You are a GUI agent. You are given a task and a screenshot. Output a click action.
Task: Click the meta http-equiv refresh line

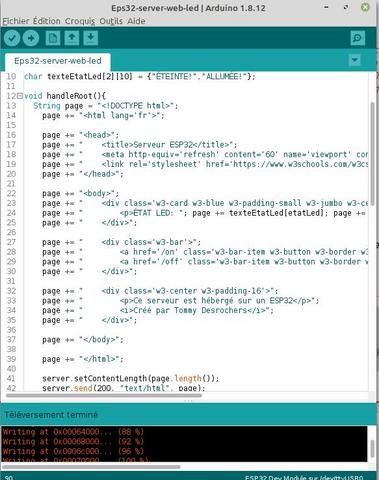point(205,154)
